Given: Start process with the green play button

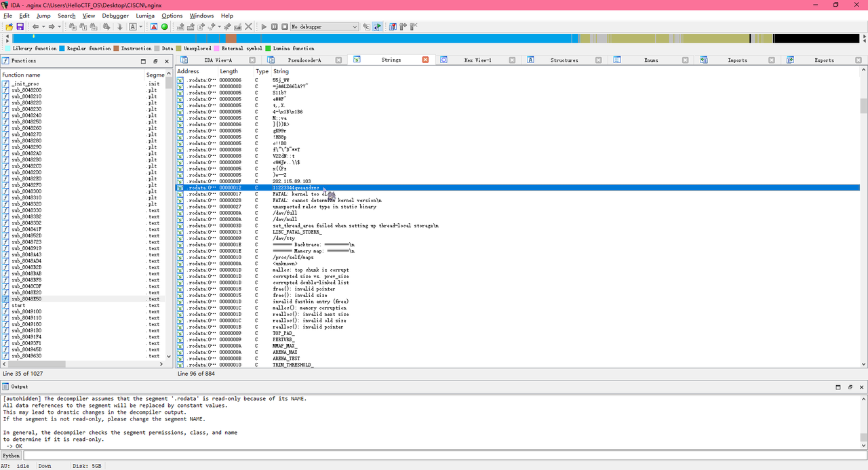Looking at the screenshot, I should (x=264, y=26).
